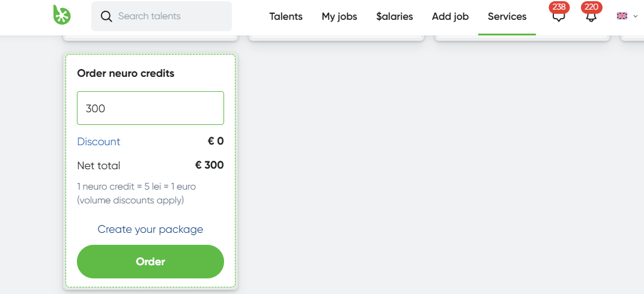Select Add job in navigation
The width and height of the screenshot is (644, 294).
pyautogui.click(x=450, y=17)
